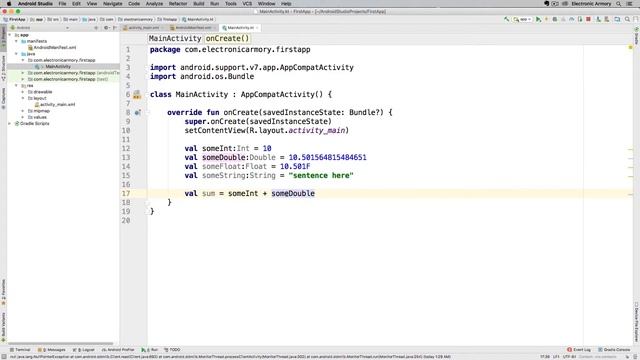Open the Build menu
The width and height of the screenshot is (640, 360).
pyautogui.click(x=199, y=4)
